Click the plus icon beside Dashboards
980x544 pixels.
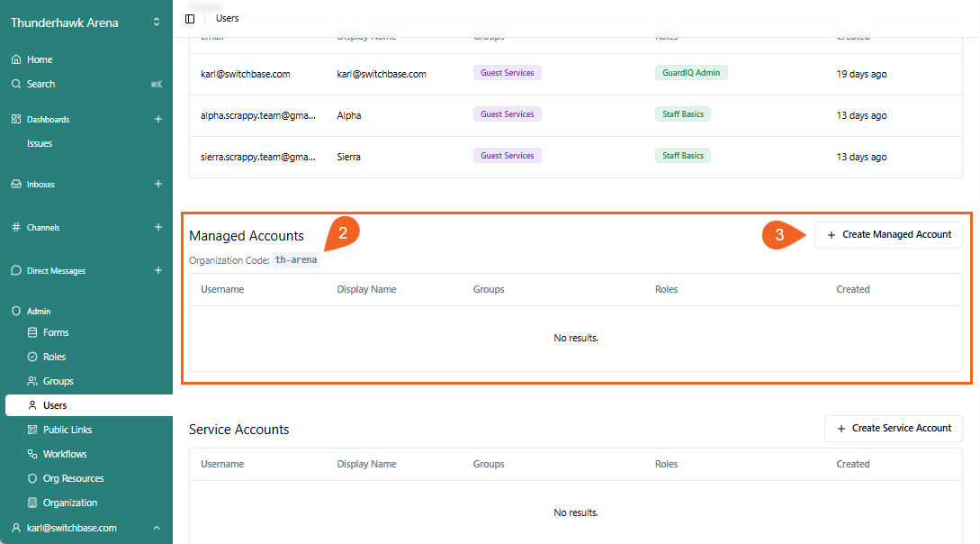pos(158,119)
